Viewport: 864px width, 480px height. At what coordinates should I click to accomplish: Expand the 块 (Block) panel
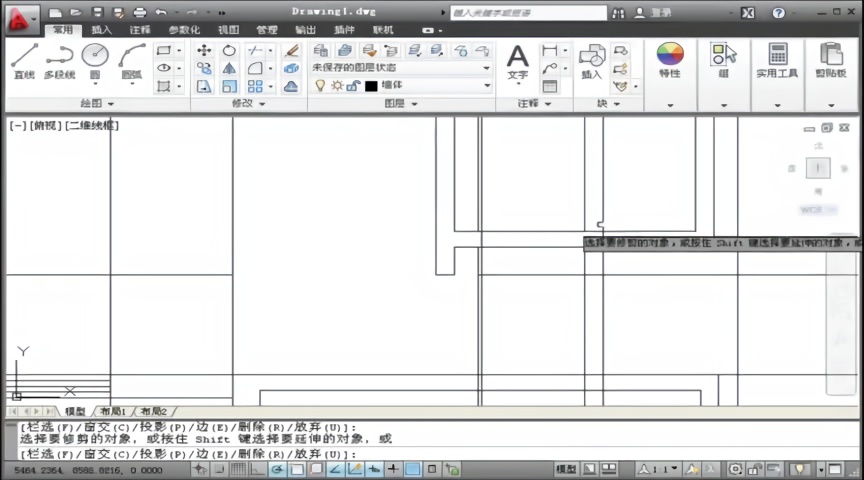(x=608, y=104)
